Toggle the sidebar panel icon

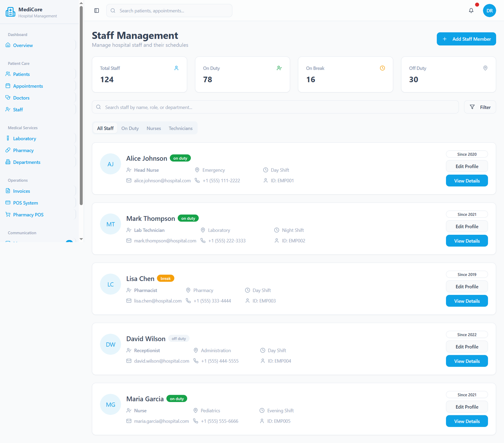point(97,11)
